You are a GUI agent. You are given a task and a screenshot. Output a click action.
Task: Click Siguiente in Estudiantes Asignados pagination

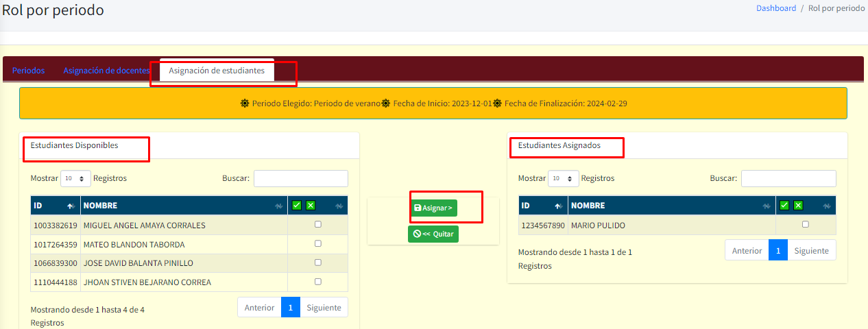coord(812,250)
